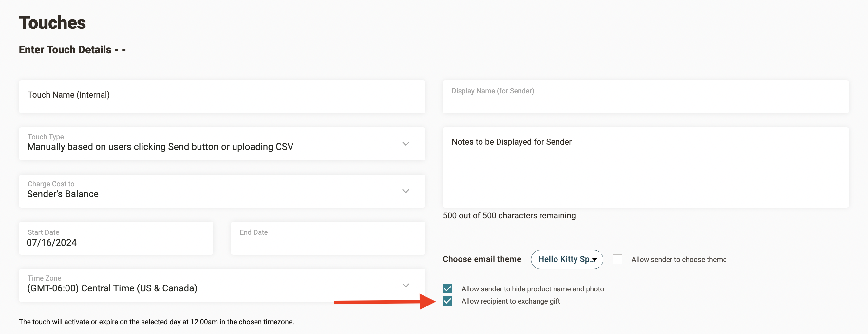Enable Allow sender to choose theme checkbox
The image size is (868, 334).
click(x=617, y=259)
